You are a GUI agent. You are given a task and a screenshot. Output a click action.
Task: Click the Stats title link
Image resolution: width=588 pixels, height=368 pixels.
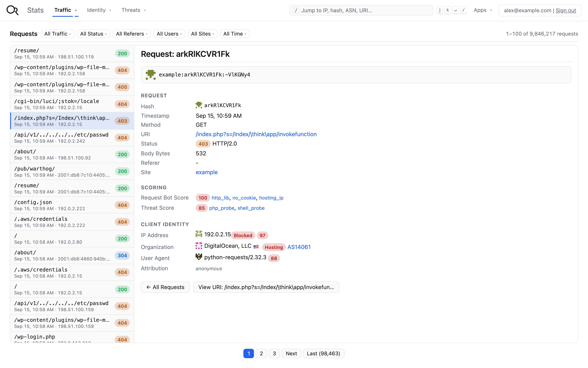(x=36, y=10)
